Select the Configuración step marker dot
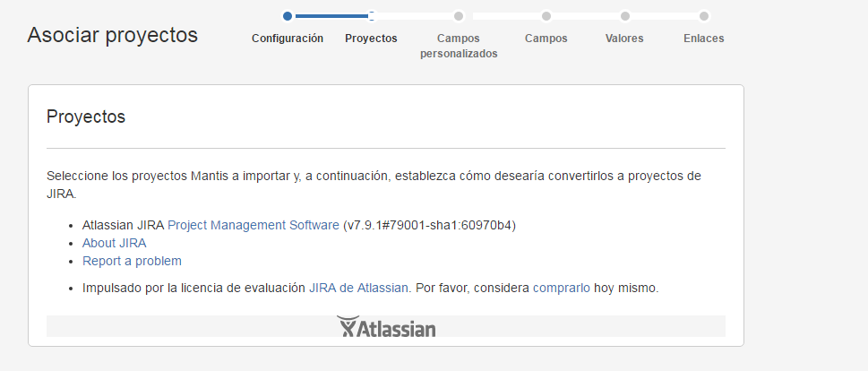The image size is (868, 371). pos(288,16)
